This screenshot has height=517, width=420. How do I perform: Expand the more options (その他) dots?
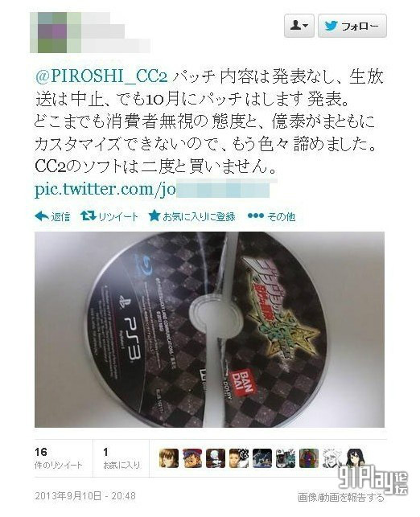[256, 216]
